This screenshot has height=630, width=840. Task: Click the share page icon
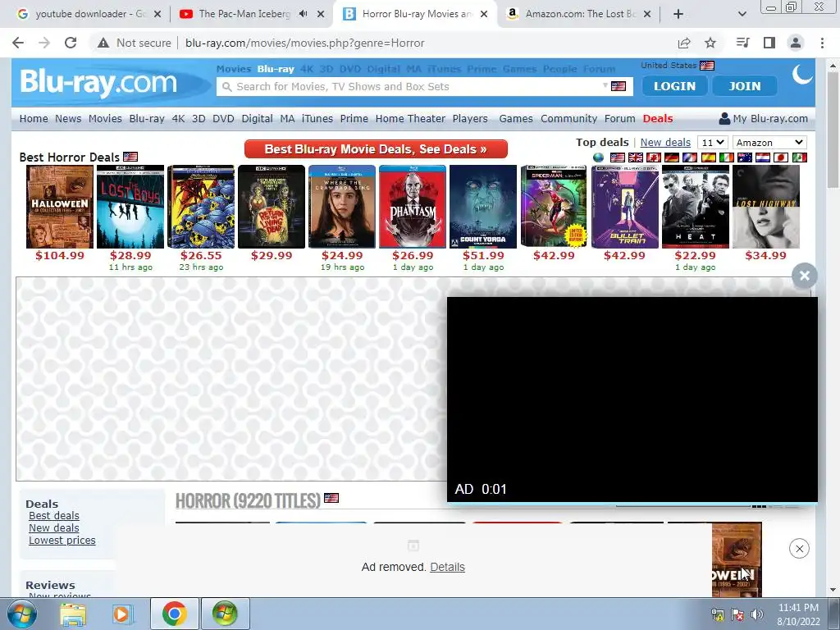click(684, 43)
